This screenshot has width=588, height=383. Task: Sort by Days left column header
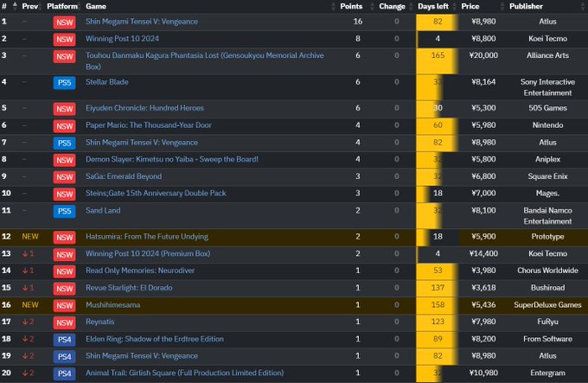coord(433,6)
